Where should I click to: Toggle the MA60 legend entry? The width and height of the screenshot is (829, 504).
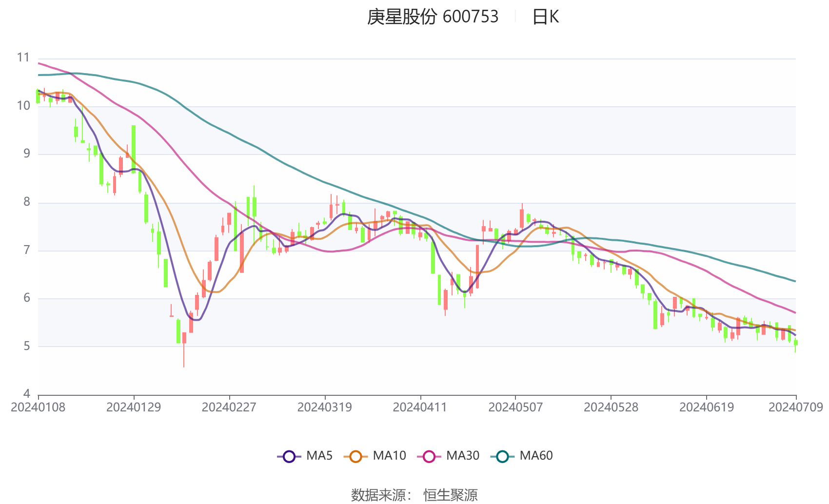(x=521, y=456)
